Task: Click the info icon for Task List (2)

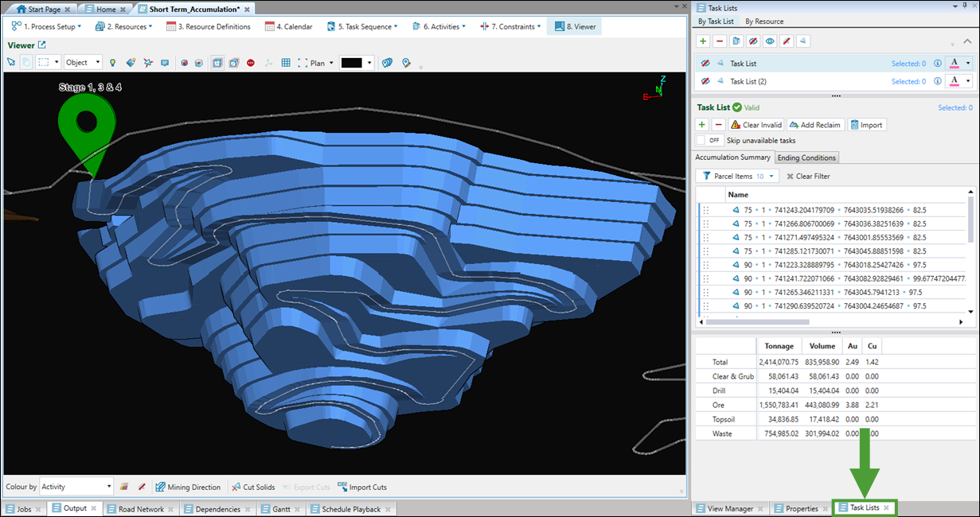Action: [937, 81]
